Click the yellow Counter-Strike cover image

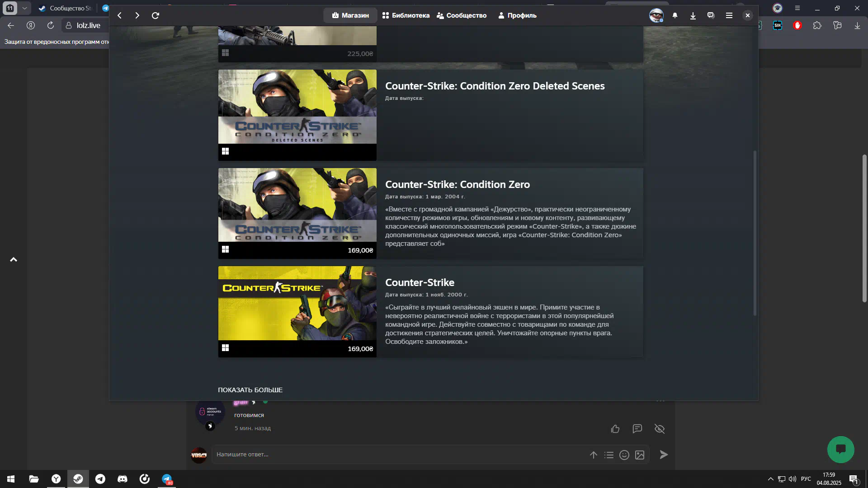[297, 303]
